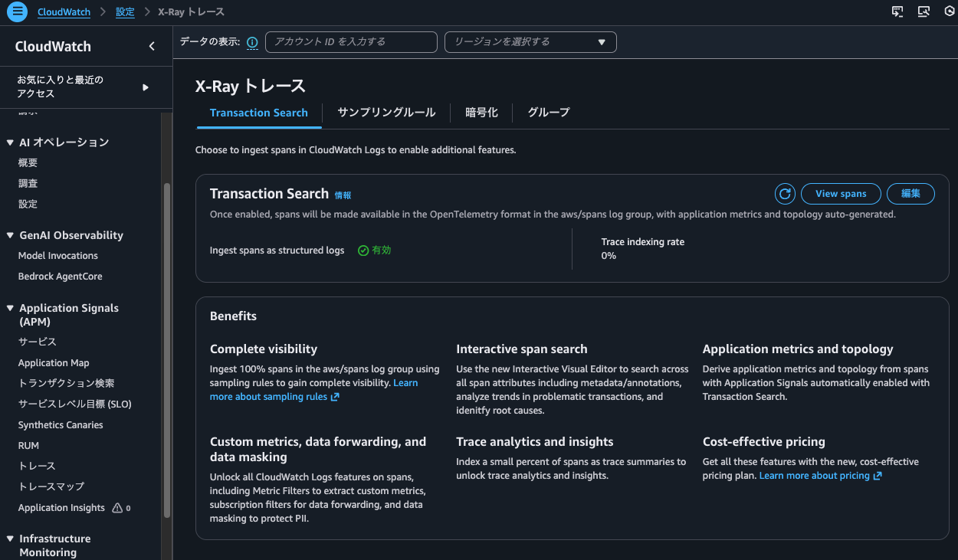Click the 有効 green status indicator

(374, 250)
